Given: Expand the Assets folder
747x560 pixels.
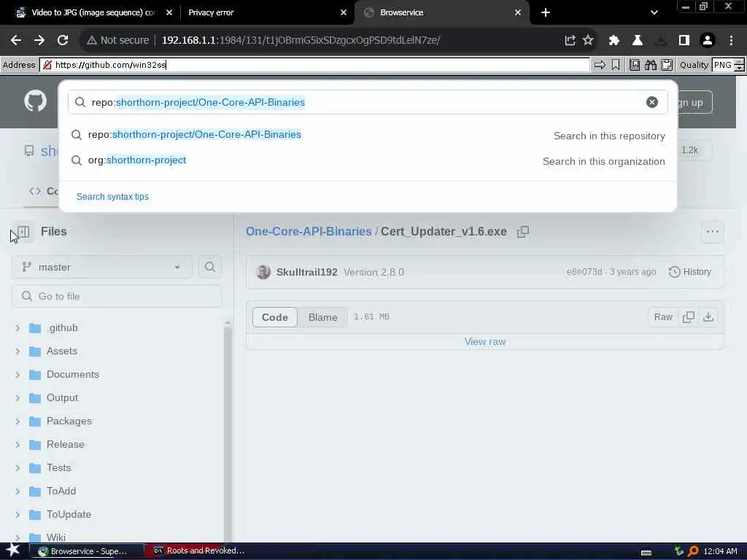Looking at the screenshot, I should click(18, 351).
